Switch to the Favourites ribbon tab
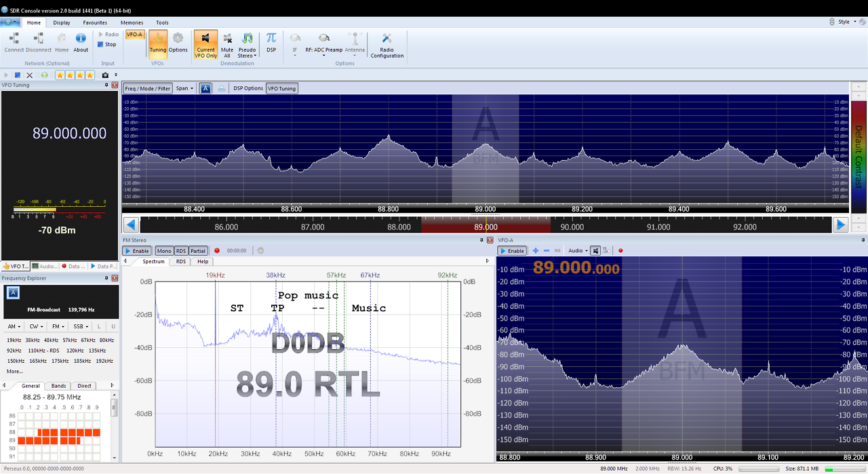This screenshot has height=474, width=868. [x=95, y=22]
